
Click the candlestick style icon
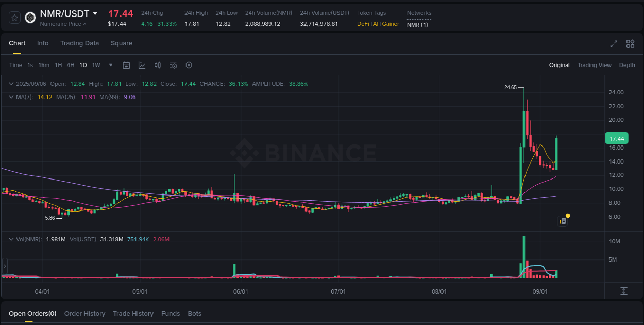click(158, 65)
